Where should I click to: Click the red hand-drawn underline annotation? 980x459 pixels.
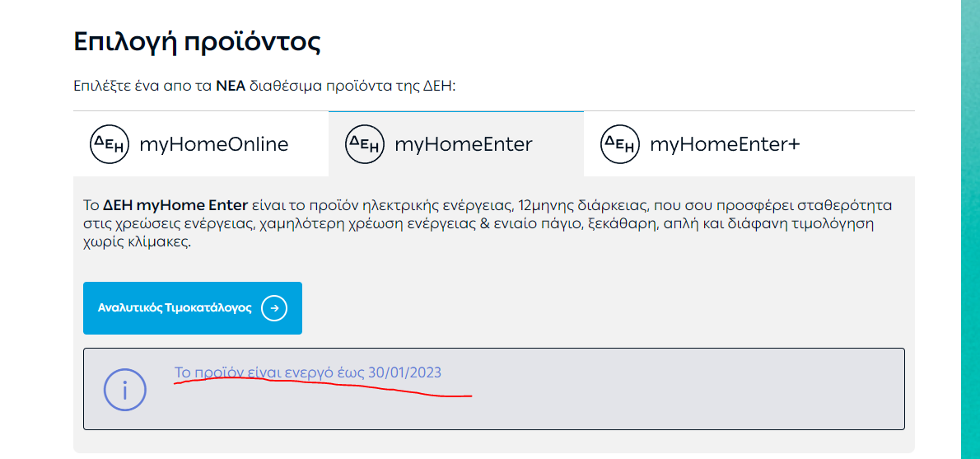point(323,387)
